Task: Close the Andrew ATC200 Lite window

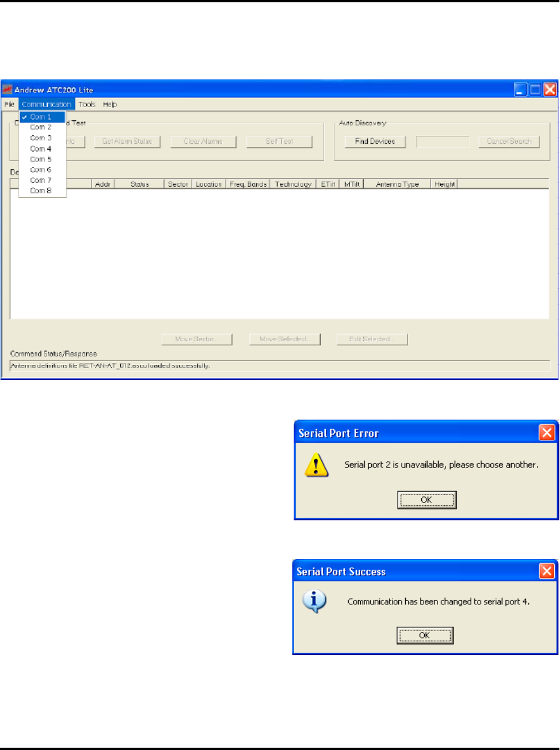Action: click(x=550, y=89)
